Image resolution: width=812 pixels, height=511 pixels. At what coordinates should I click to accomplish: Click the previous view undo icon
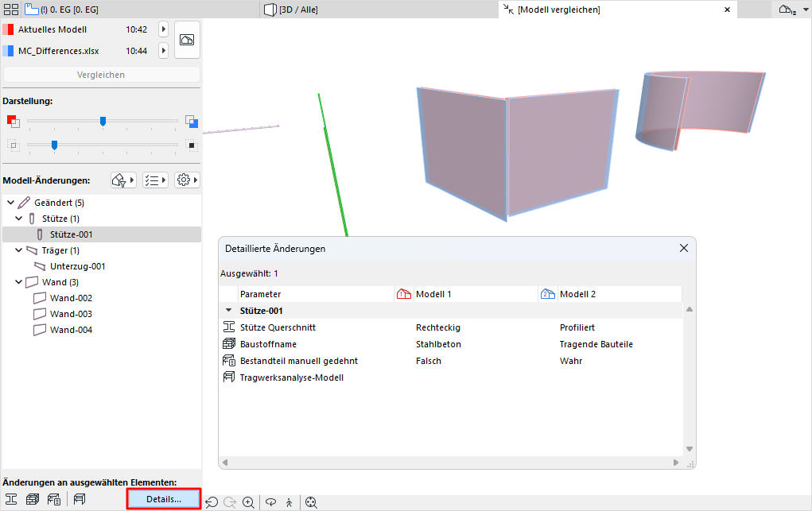(212, 502)
